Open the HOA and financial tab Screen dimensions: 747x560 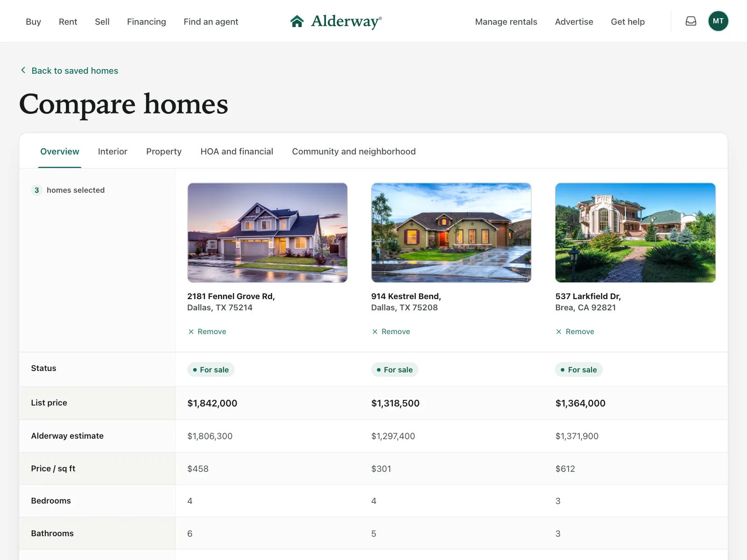click(x=237, y=151)
